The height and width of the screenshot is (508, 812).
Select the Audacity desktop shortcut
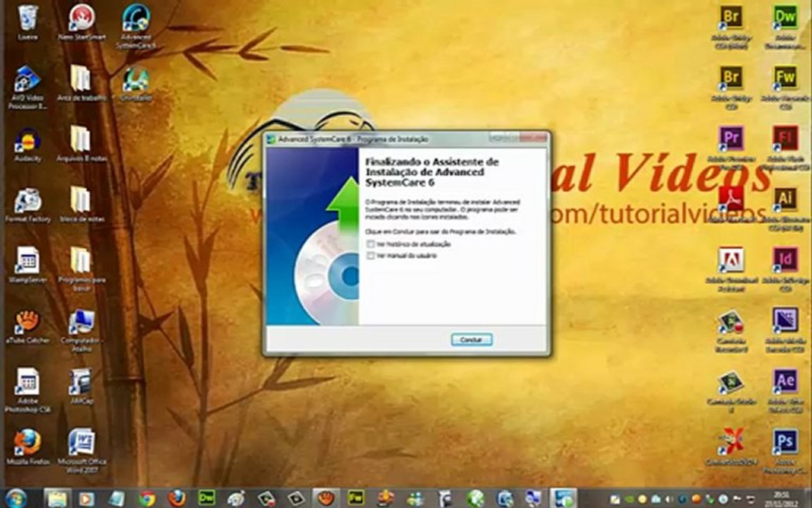point(27,145)
